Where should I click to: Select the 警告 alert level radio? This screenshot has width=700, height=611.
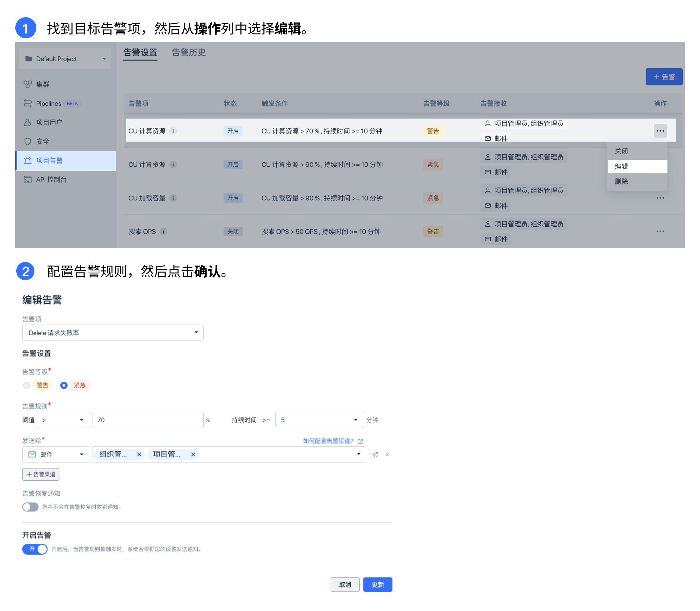[x=26, y=385]
